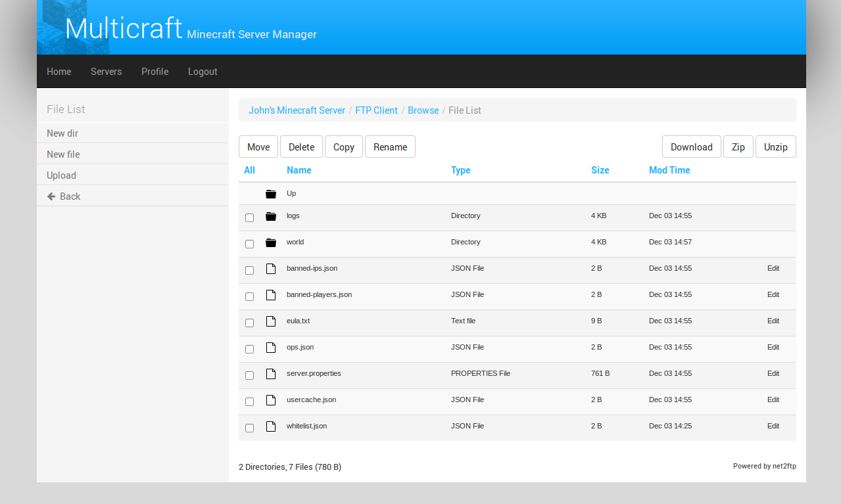Tick the checkbox for world directory

click(249, 244)
